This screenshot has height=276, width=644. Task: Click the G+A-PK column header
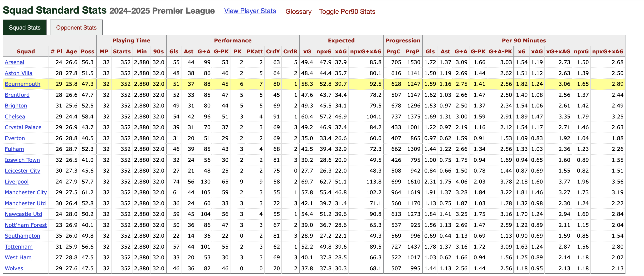pyautogui.click(x=500, y=51)
